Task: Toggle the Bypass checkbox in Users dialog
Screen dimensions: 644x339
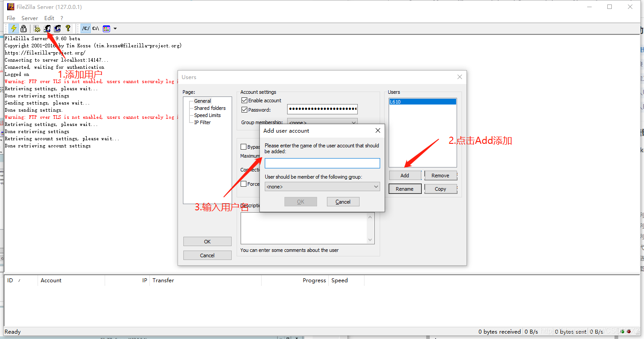Action: 244,147
